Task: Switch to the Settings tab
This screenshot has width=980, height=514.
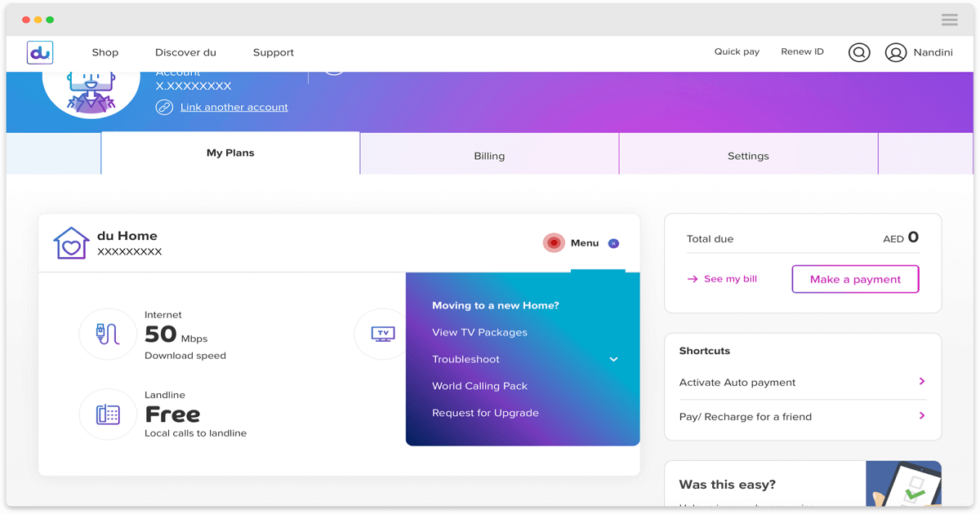Action: [748, 155]
